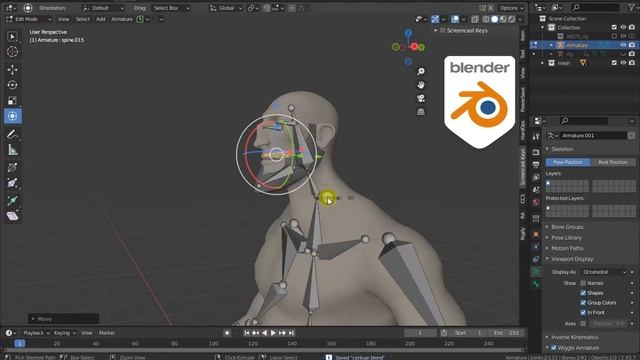Screen dimensions: 640x360
Task: Open the Bone properties tab icon
Action: pyautogui.click(x=536, y=284)
